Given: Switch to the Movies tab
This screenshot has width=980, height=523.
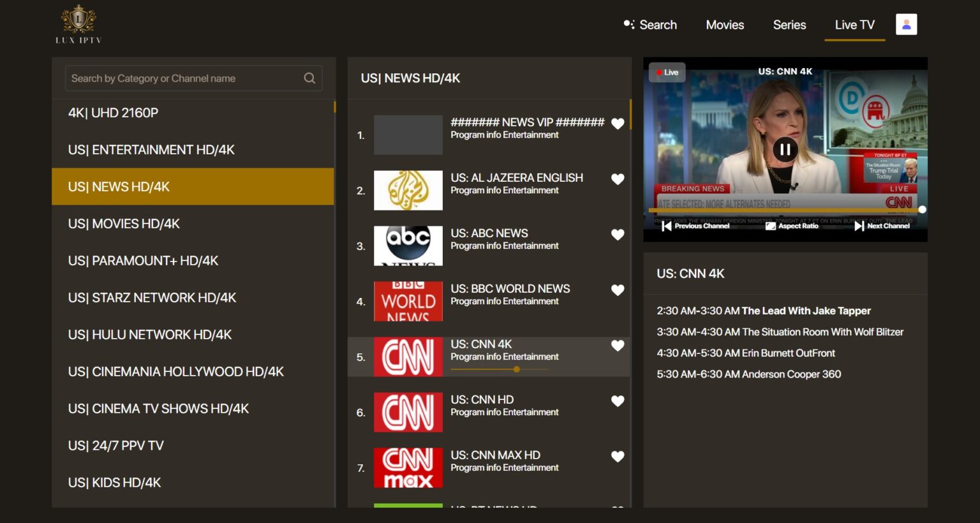Looking at the screenshot, I should pos(725,25).
